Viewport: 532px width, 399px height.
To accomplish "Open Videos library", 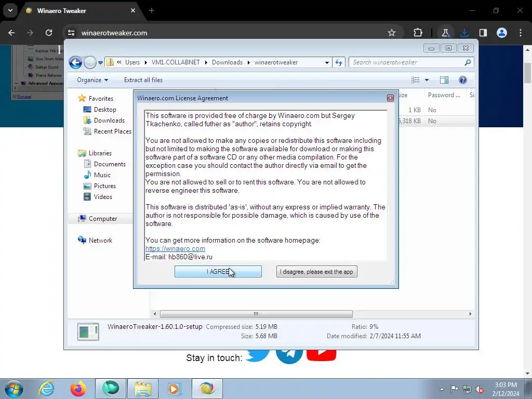I will [x=103, y=196].
